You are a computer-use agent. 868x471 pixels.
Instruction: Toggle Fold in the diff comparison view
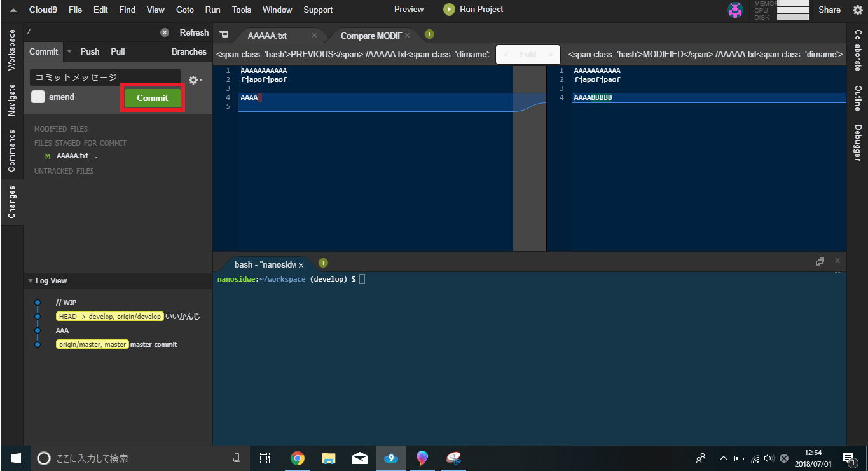(x=528, y=55)
